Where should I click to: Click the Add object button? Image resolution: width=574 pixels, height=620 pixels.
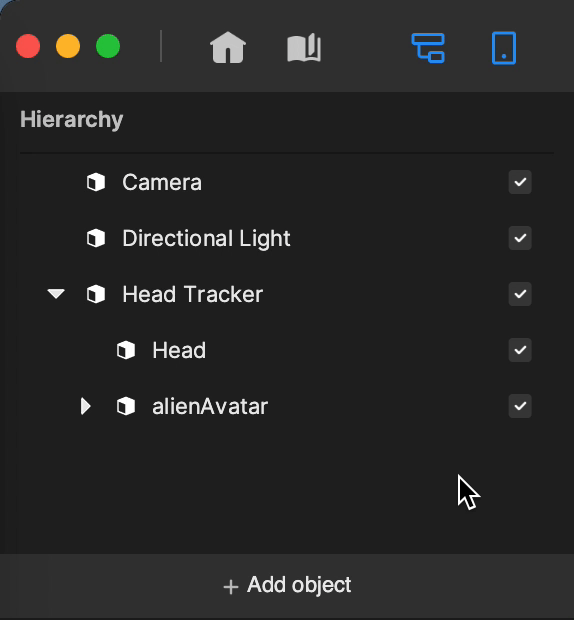(x=287, y=585)
